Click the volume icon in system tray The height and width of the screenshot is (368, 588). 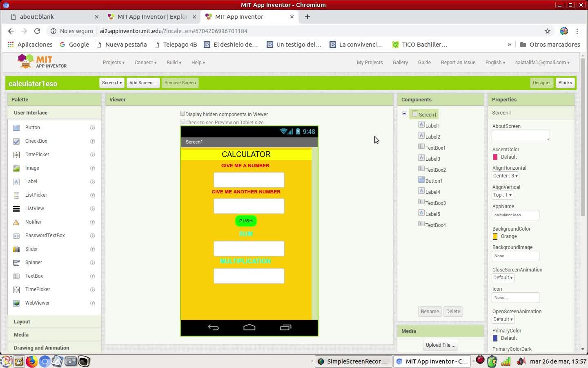(521, 361)
